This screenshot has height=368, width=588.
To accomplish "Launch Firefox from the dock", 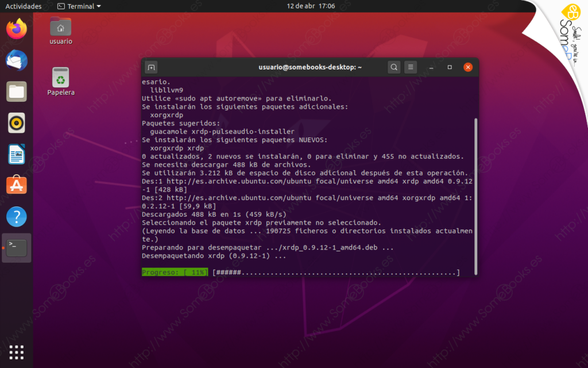I will (x=17, y=29).
